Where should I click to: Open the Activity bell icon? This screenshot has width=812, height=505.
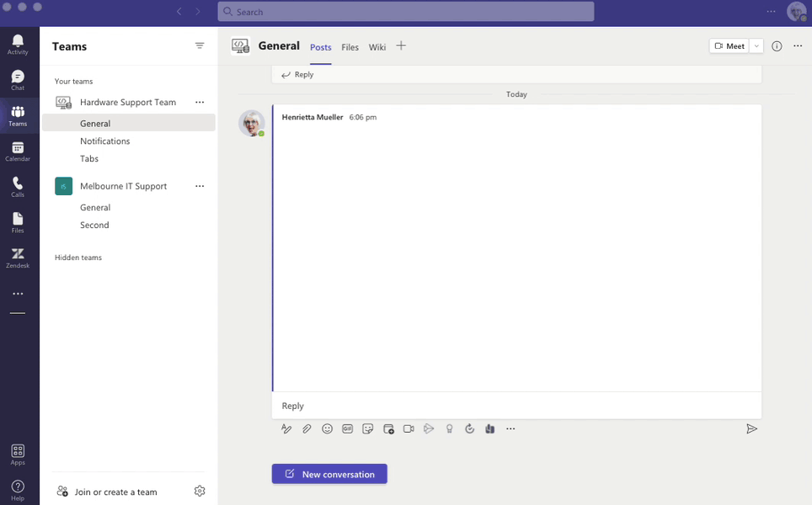(18, 45)
